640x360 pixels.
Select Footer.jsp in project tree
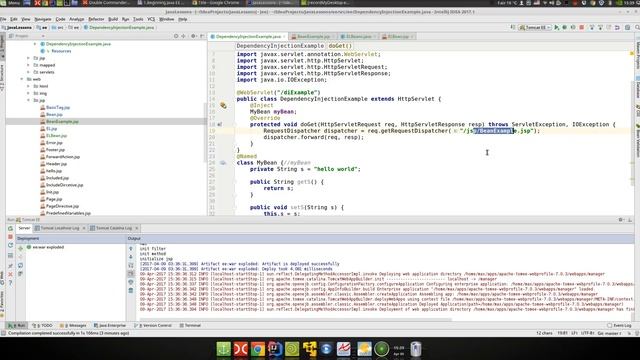click(56, 150)
